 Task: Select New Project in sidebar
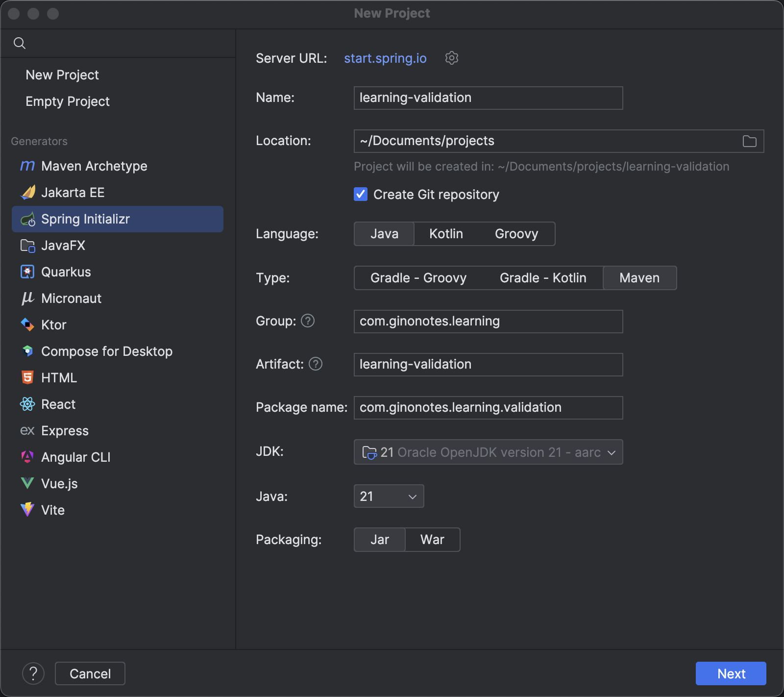tap(62, 75)
